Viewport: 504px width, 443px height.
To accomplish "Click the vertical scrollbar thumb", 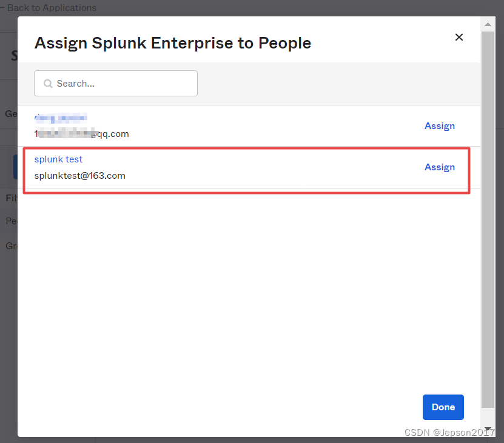I will tap(487, 218).
